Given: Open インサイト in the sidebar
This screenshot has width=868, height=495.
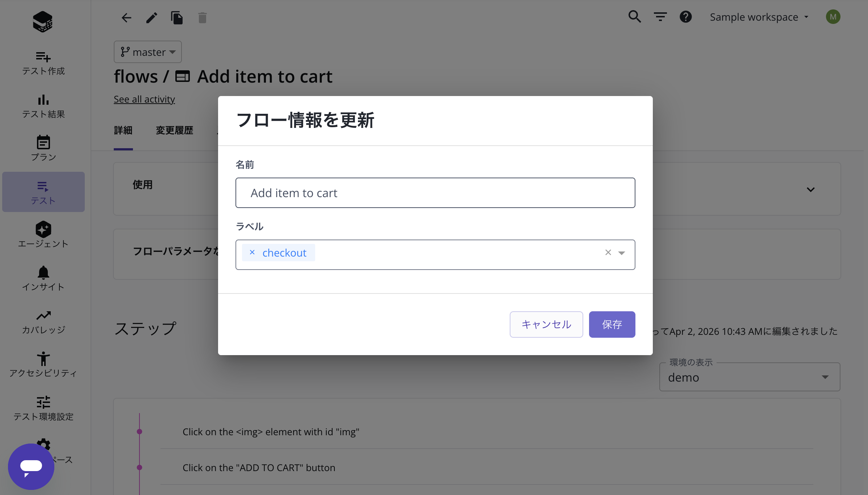Looking at the screenshot, I should 43,278.
